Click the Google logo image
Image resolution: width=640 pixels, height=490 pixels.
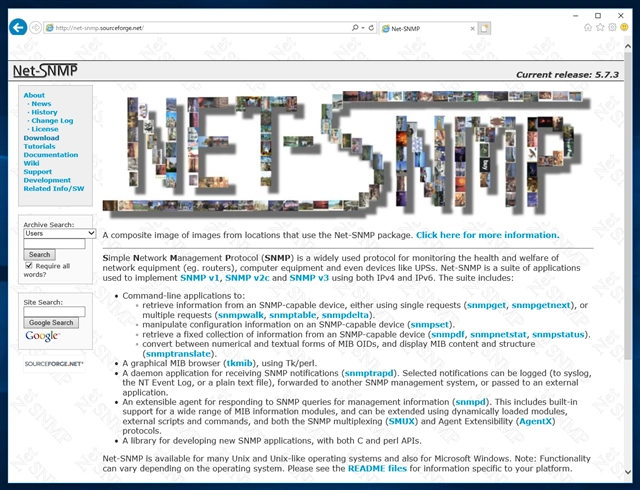[42, 336]
